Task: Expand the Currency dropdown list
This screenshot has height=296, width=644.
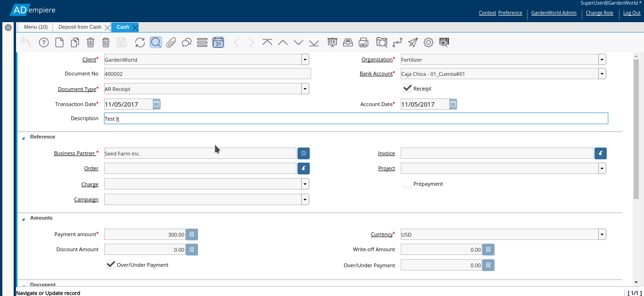Action: 602,234
